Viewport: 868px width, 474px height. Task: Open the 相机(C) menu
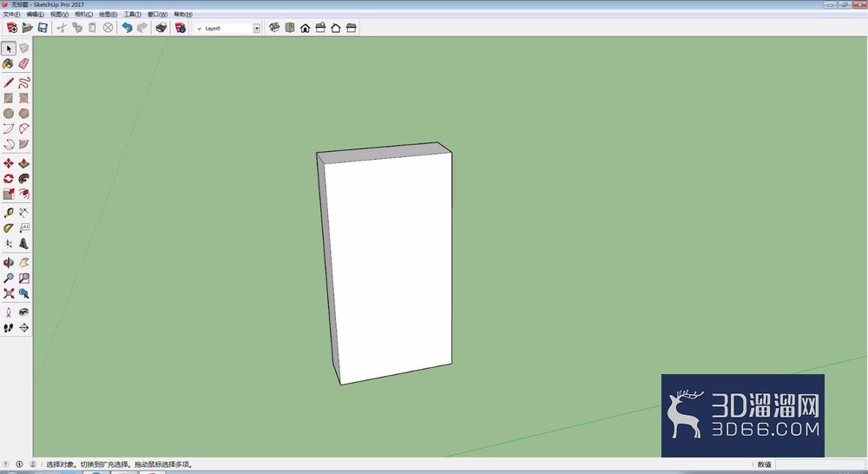(x=83, y=15)
